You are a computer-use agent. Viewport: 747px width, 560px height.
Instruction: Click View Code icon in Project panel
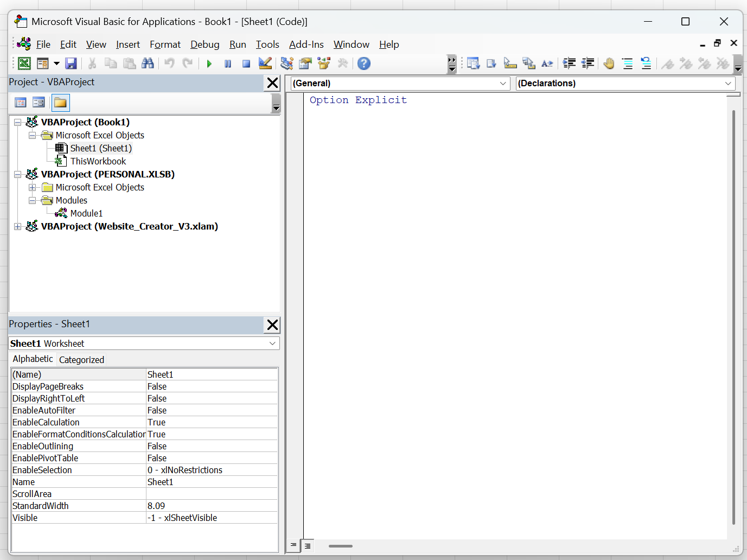21,103
